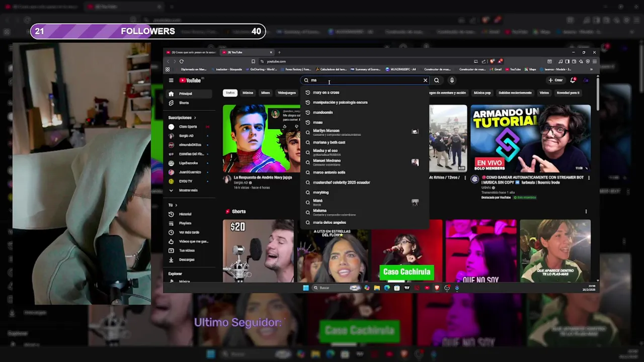
Task: Reload the page in the browser
Action: coord(182,61)
